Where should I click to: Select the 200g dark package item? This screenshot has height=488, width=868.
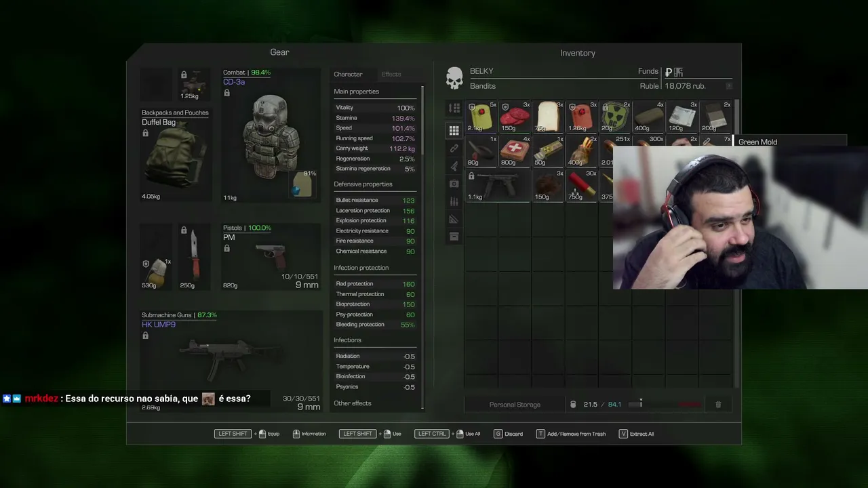(x=715, y=117)
